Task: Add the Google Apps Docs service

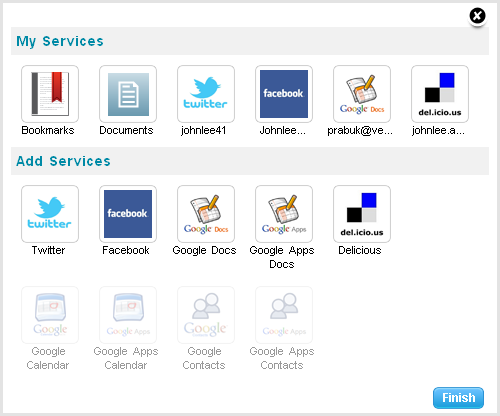Action: tap(284, 214)
